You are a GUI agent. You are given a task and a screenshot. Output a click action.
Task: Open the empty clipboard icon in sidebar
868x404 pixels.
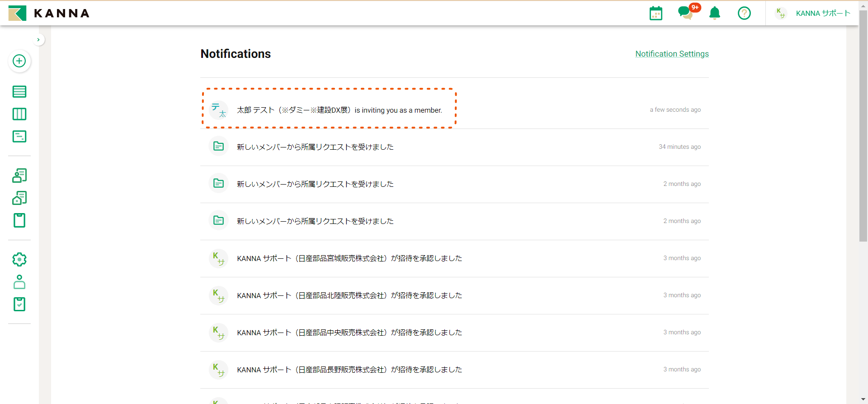pos(19,220)
